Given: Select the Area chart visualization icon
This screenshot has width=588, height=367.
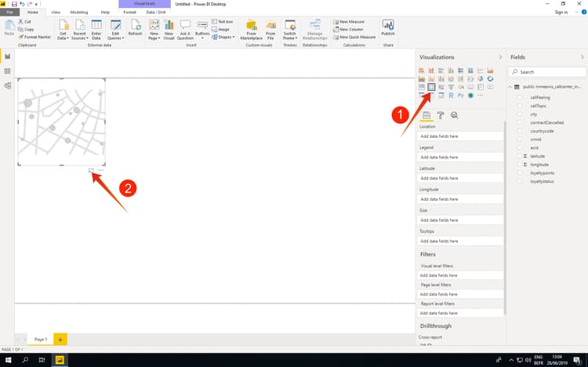Looking at the screenshot, I should [x=490, y=71].
